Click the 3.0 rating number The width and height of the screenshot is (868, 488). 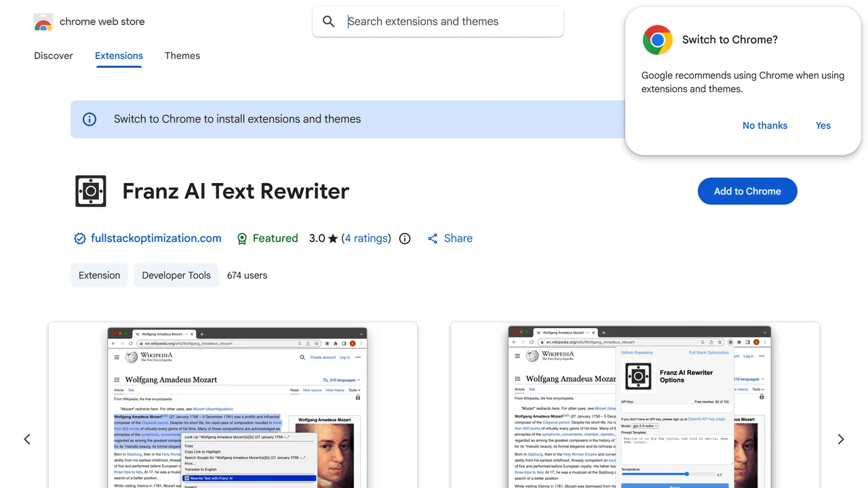[x=317, y=239]
